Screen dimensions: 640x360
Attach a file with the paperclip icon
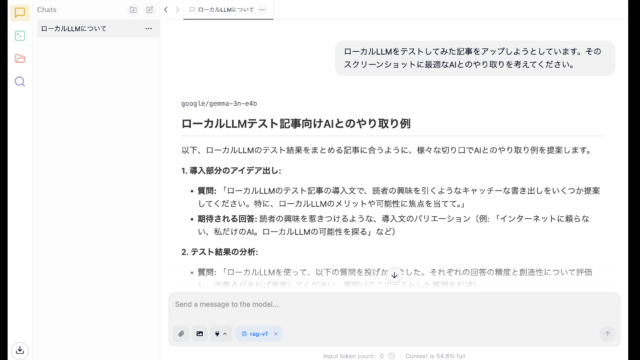[x=181, y=334]
